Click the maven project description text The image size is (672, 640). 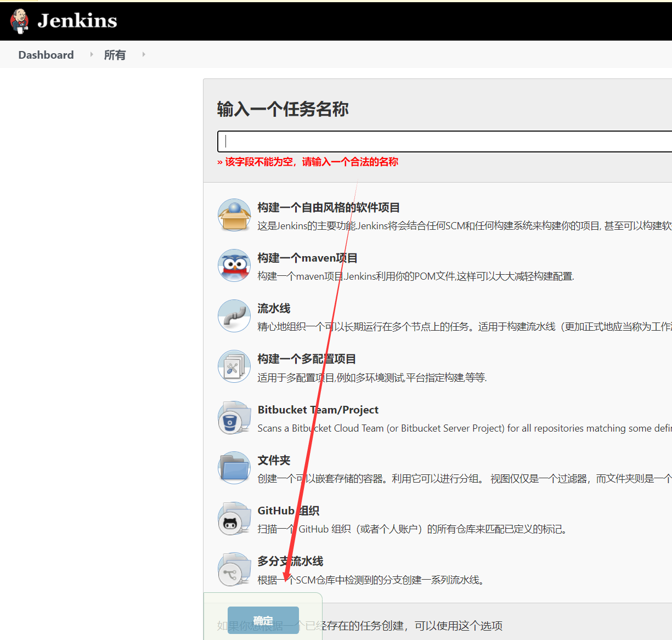pyautogui.click(x=416, y=276)
